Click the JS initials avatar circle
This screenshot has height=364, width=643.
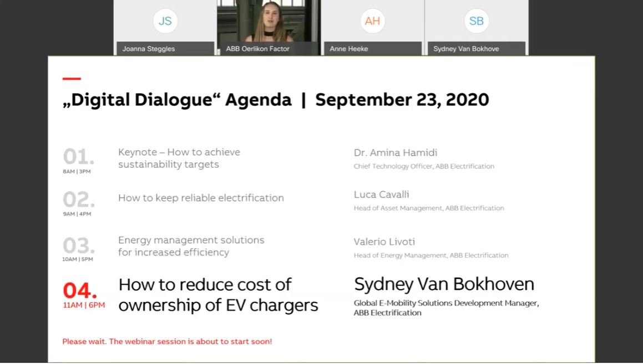click(165, 21)
